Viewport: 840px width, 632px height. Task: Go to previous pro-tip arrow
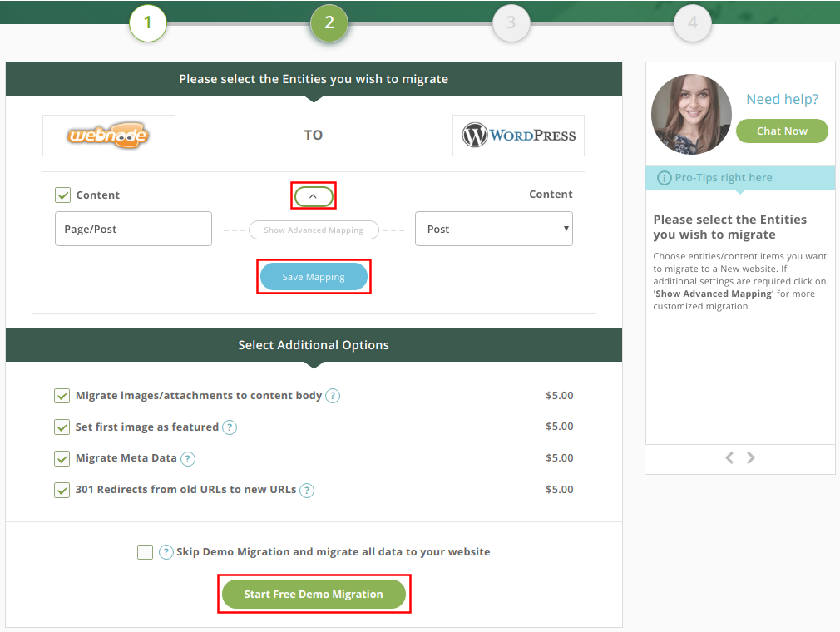coord(729,458)
